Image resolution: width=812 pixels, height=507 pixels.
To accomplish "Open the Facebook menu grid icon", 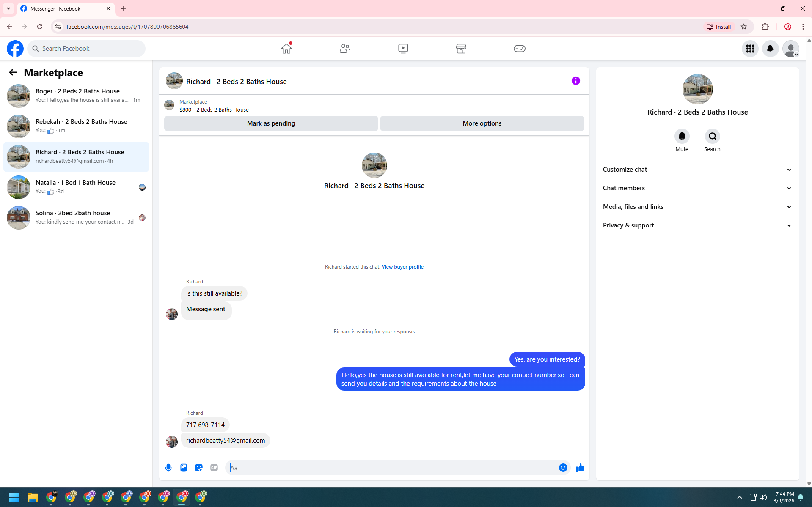I will (x=750, y=49).
